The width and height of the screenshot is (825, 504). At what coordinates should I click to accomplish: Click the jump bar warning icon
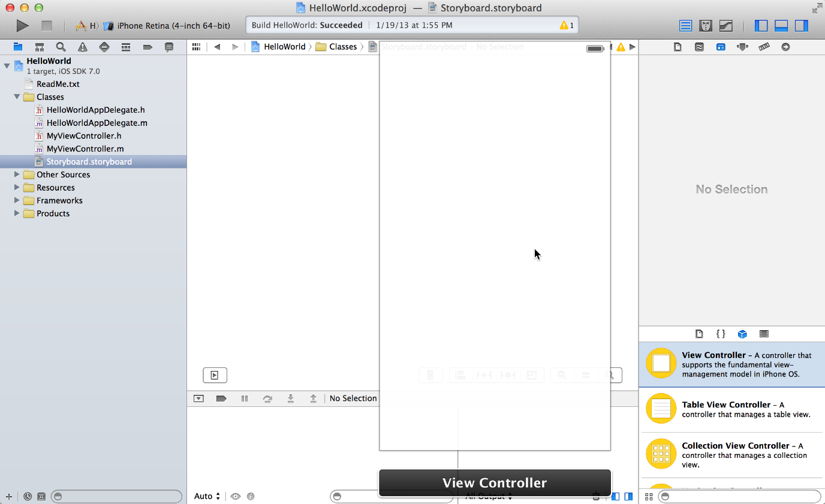(x=621, y=47)
